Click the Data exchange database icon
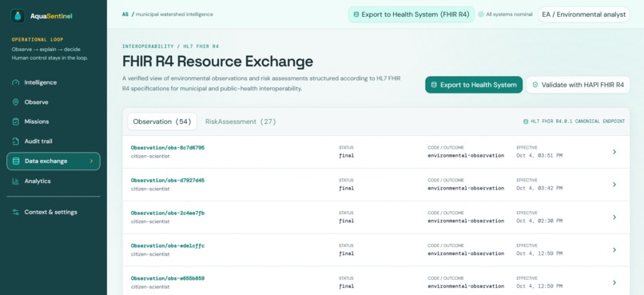The width and height of the screenshot is (644, 295). 16,161
